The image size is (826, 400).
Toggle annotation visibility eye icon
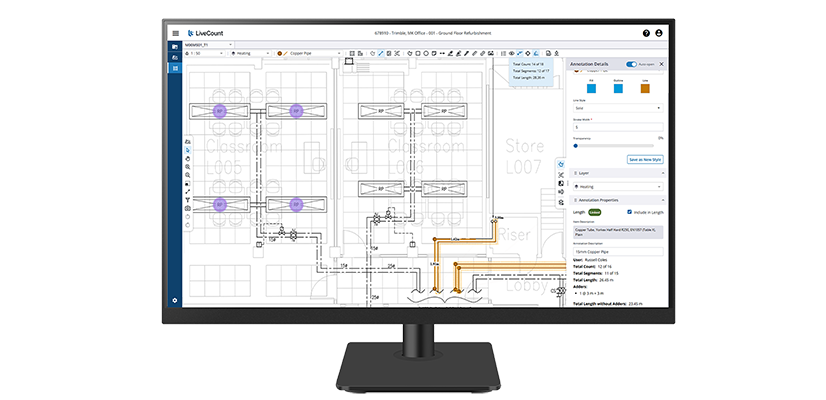click(512, 53)
